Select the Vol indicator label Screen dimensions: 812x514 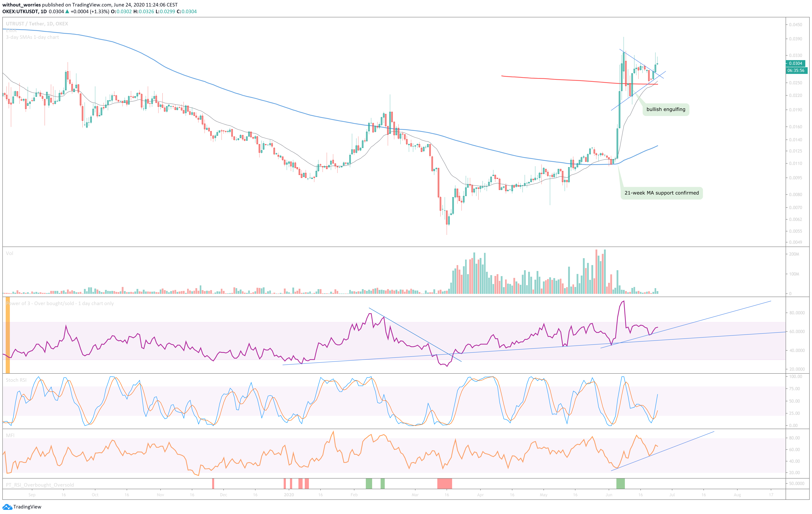pos(9,253)
